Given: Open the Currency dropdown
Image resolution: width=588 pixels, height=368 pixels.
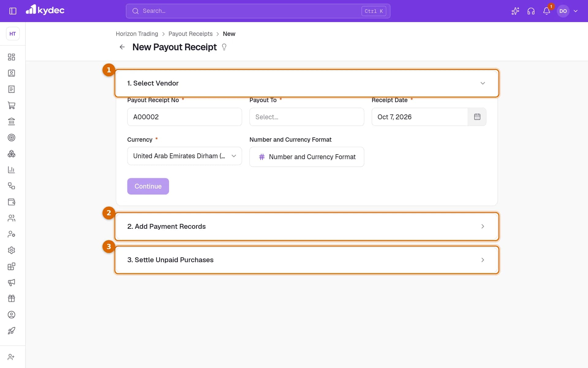Looking at the screenshot, I should (x=184, y=156).
